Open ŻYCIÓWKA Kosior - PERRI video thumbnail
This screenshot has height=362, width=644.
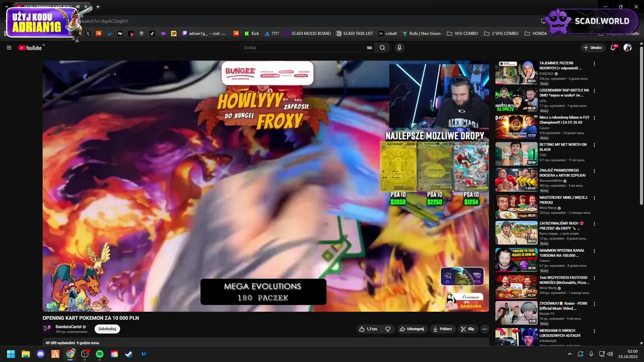(516, 313)
